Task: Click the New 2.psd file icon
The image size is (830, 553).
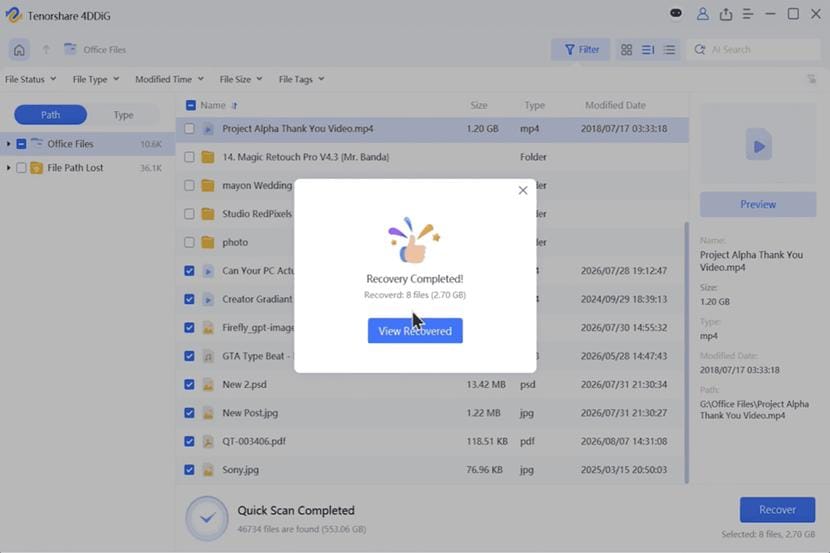Action: point(208,385)
